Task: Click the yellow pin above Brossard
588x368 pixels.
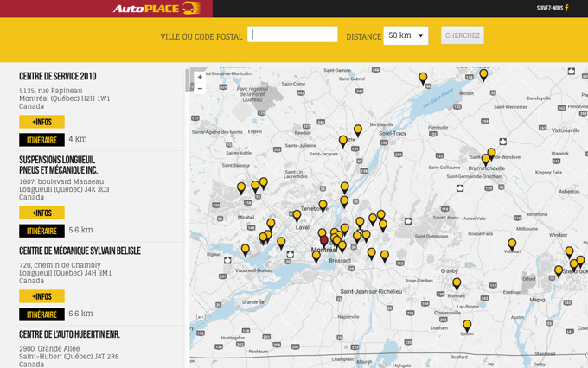Action: pyautogui.click(x=342, y=246)
